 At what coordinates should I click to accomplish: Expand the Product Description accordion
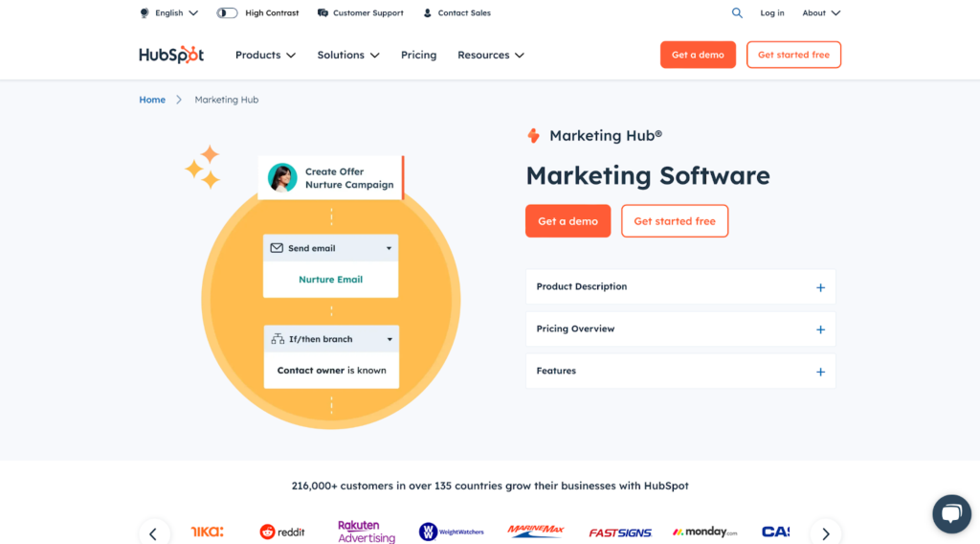[680, 287]
